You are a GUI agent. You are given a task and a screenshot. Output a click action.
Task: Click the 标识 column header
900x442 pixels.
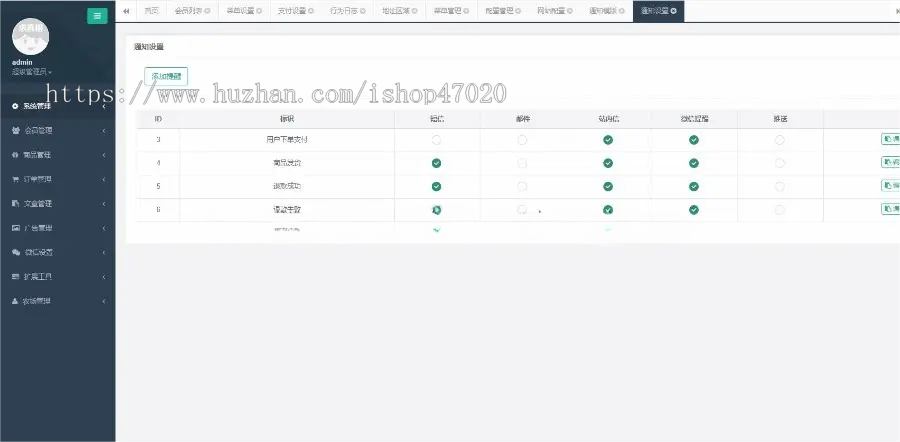click(x=287, y=119)
